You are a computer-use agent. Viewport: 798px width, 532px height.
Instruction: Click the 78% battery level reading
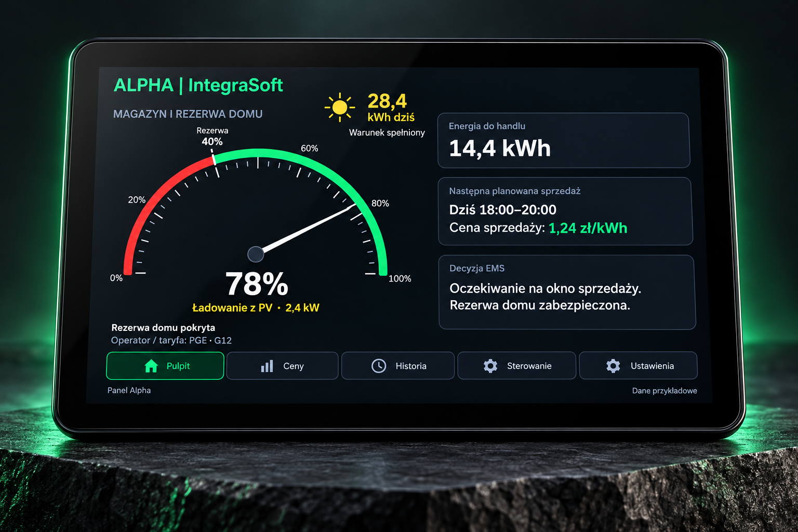tap(257, 284)
